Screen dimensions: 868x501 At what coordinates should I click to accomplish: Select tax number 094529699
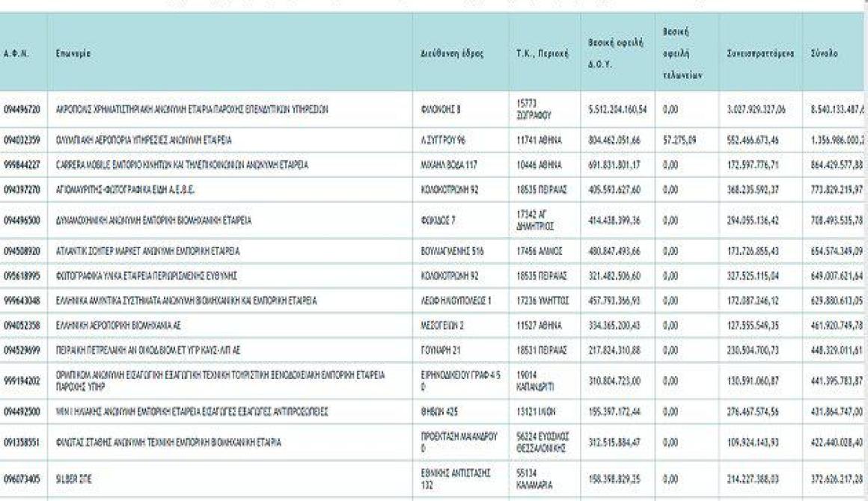point(22,351)
